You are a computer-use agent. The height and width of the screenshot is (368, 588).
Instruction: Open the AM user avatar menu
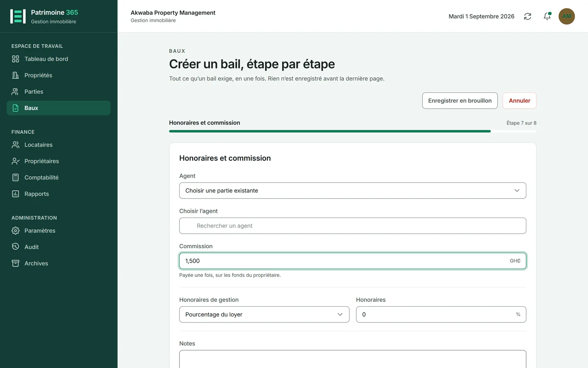click(567, 16)
